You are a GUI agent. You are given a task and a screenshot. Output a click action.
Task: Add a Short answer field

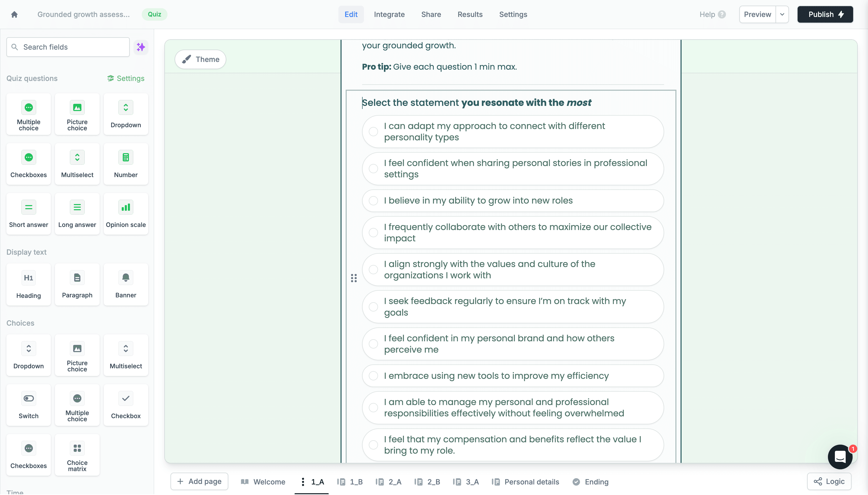coord(29,214)
